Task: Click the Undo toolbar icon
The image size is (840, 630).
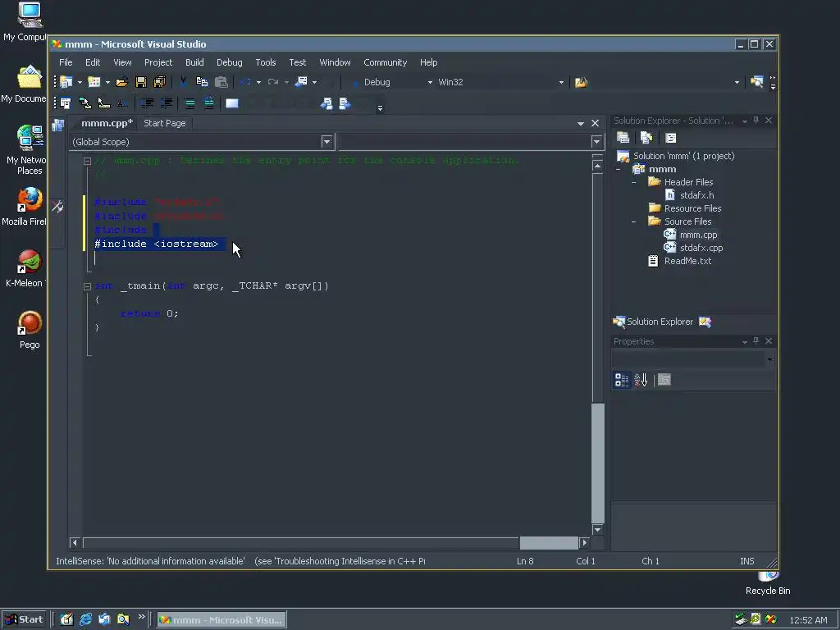Action: tap(245, 82)
